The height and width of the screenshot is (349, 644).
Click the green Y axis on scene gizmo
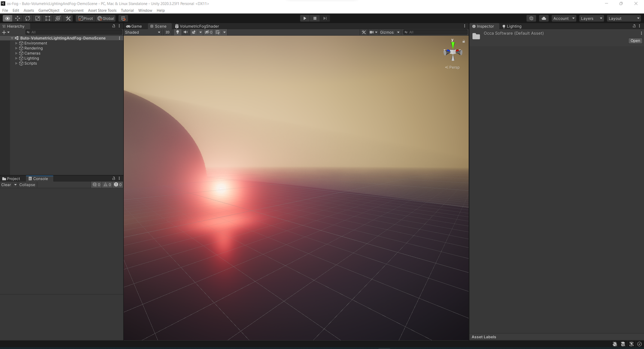point(453,45)
